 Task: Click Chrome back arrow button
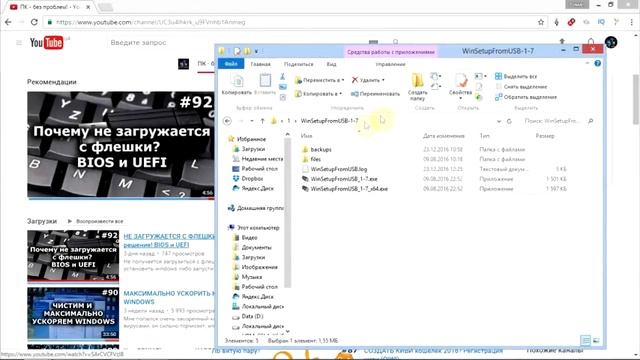click(9, 22)
